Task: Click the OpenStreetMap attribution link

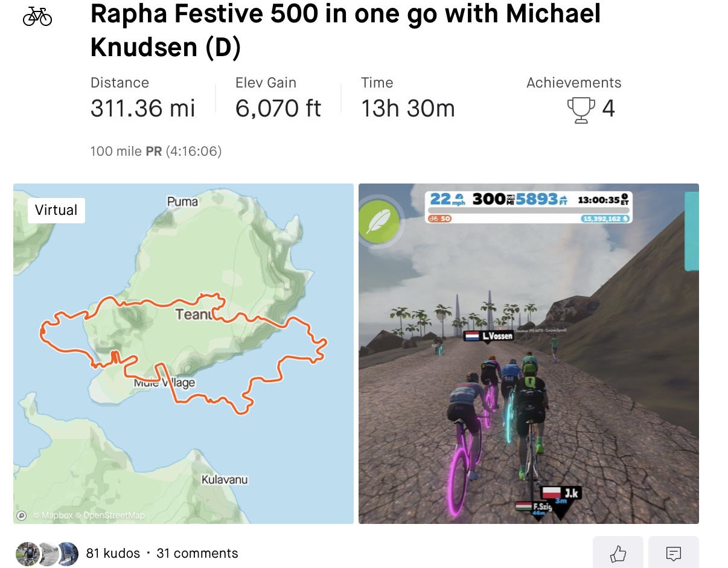Action: pos(114,515)
